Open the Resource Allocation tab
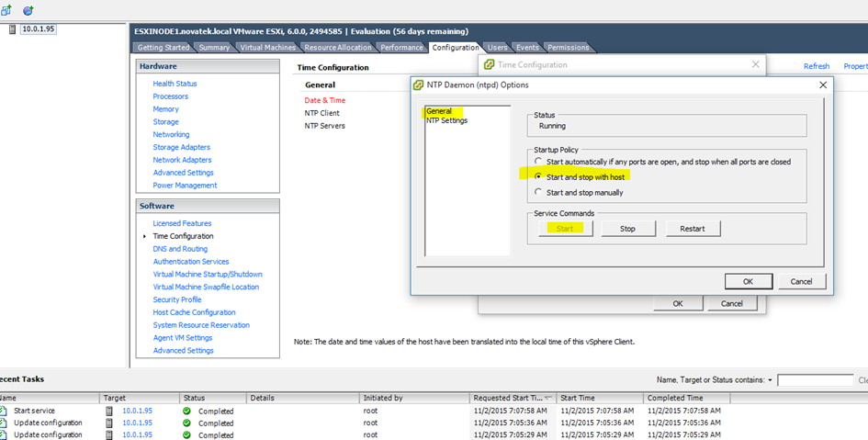Viewport: 868px width, 440px height. click(x=338, y=48)
